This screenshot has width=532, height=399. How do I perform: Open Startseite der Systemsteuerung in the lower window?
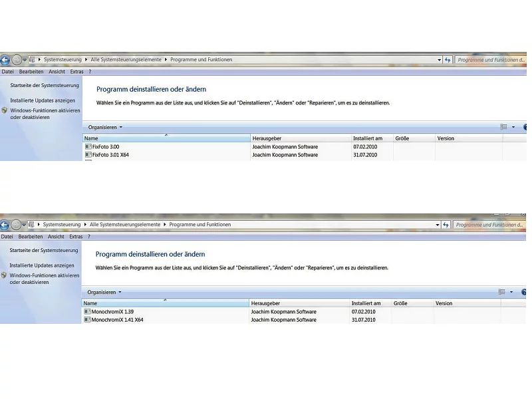pos(44,251)
